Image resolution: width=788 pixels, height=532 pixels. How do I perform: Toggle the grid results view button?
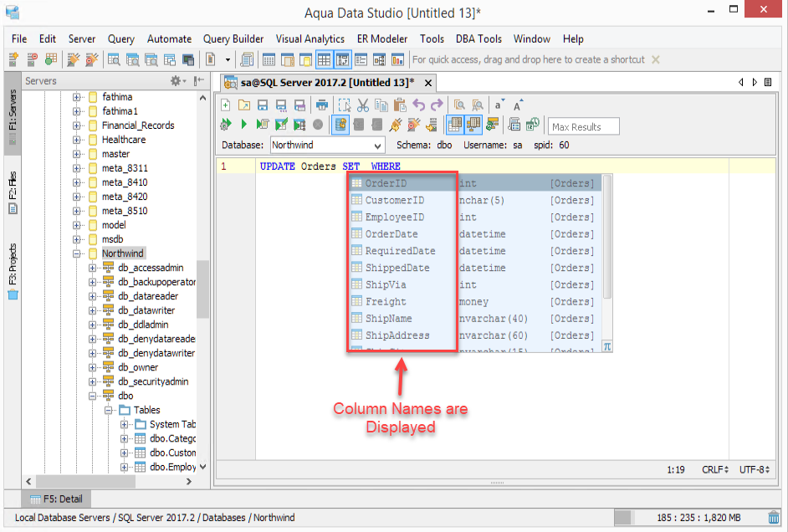coord(454,124)
